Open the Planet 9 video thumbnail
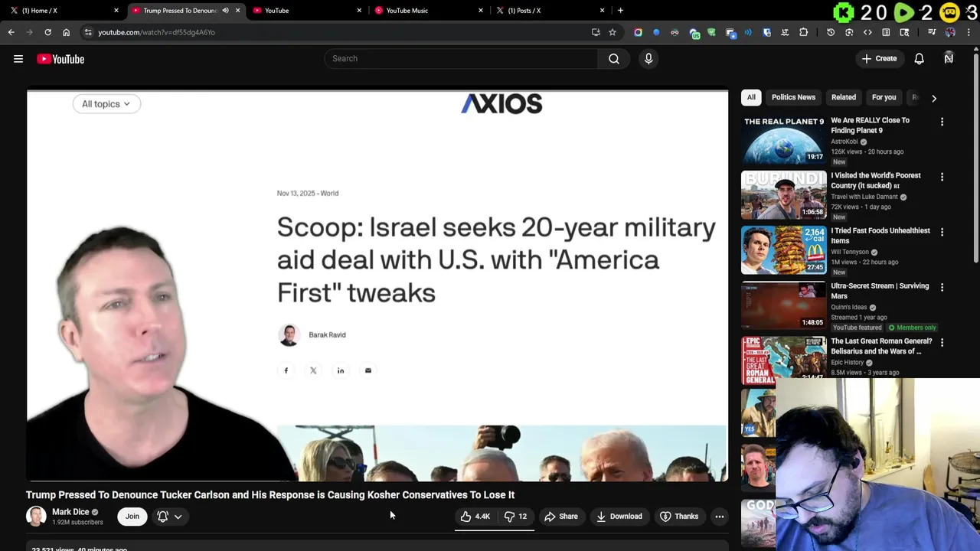 click(x=784, y=139)
